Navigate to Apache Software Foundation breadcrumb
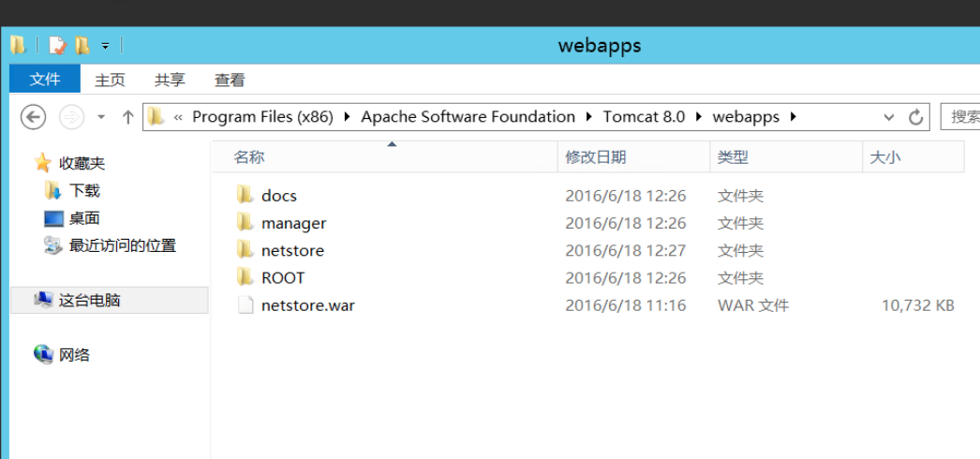The width and height of the screenshot is (980, 459). tap(468, 117)
